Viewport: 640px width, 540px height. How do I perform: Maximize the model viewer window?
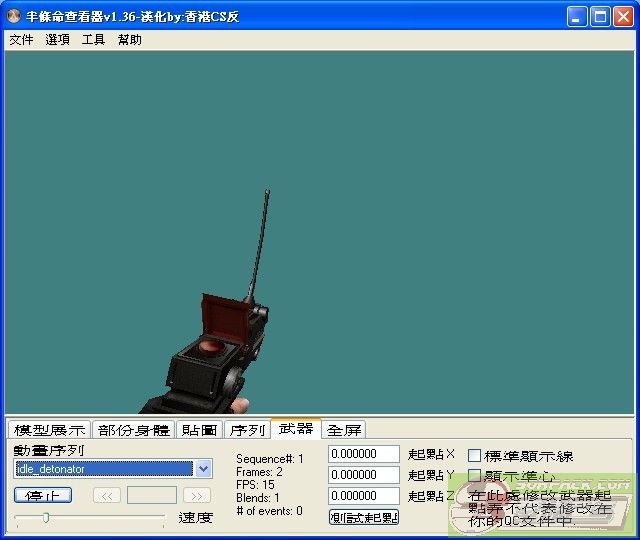click(x=600, y=17)
